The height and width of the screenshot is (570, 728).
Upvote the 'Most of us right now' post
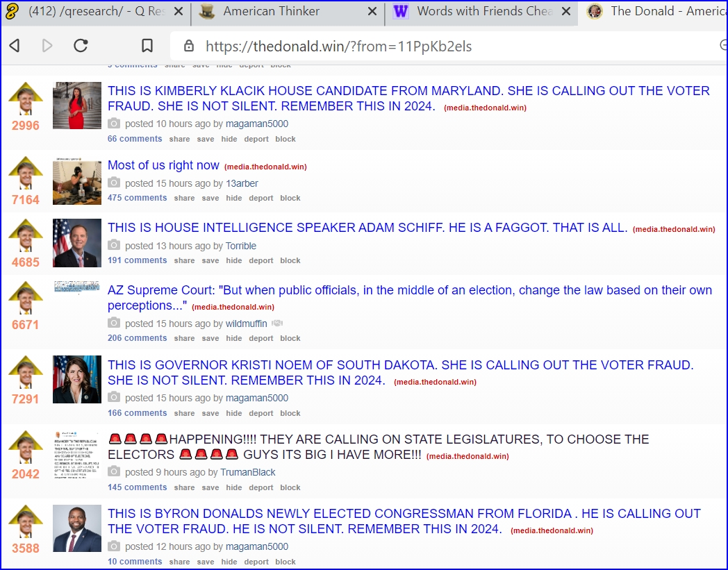point(26,173)
